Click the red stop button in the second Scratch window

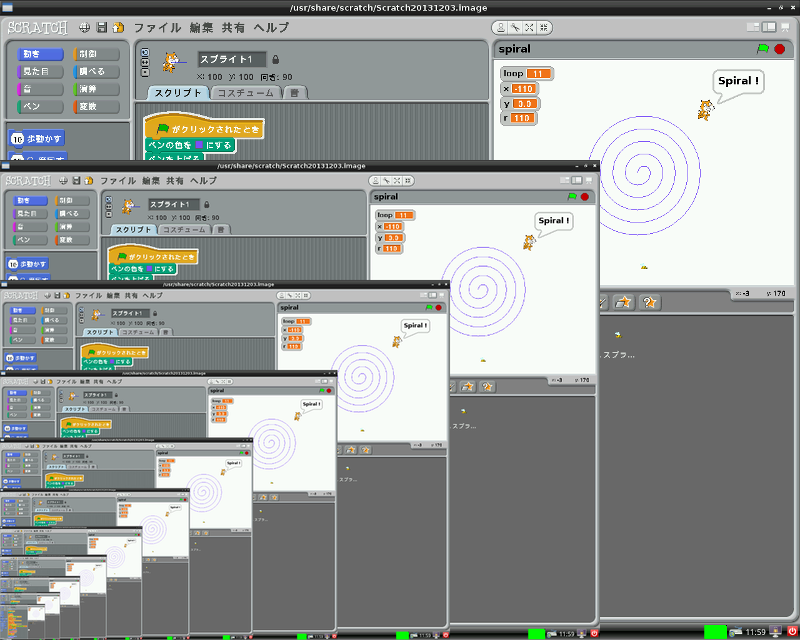pos(585,196)
